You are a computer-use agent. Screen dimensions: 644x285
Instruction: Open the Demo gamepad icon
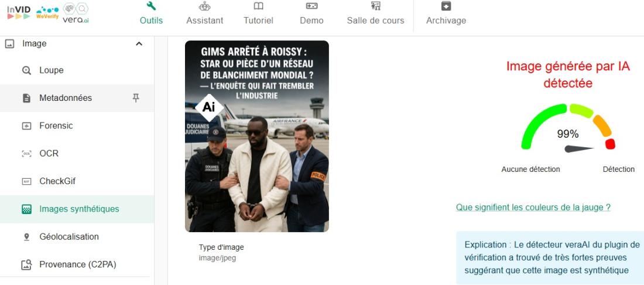tap(311, 6)
